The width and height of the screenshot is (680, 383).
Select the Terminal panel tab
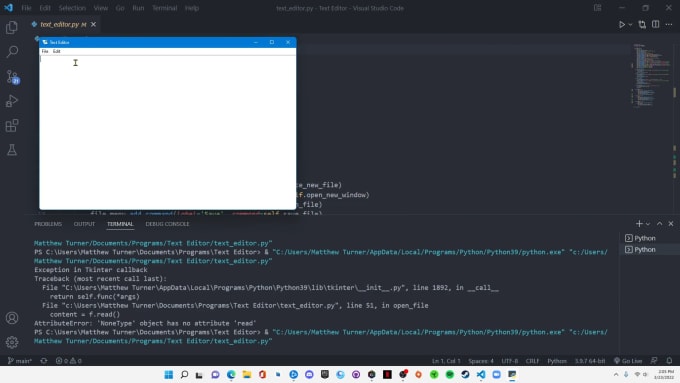(x=120, y=224)
